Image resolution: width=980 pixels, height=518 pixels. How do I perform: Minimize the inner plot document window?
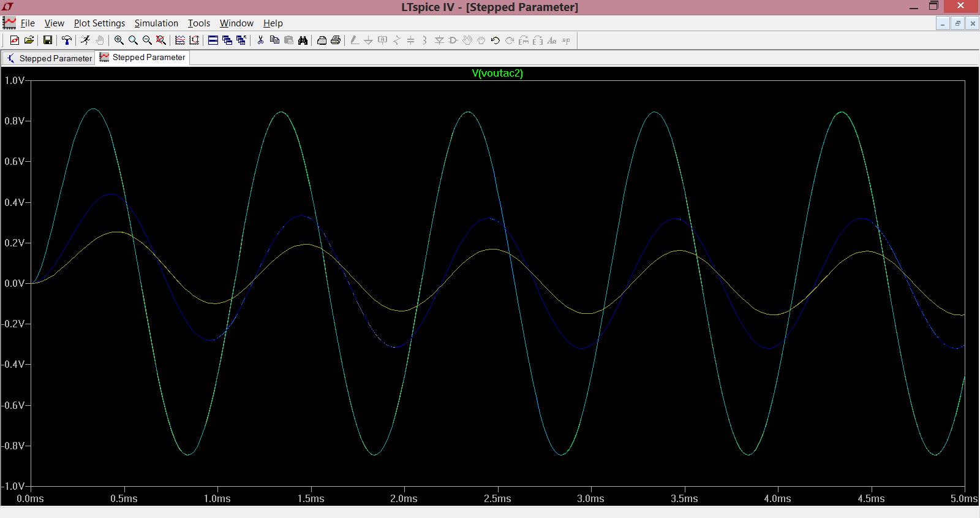click(x=943, y=23)
